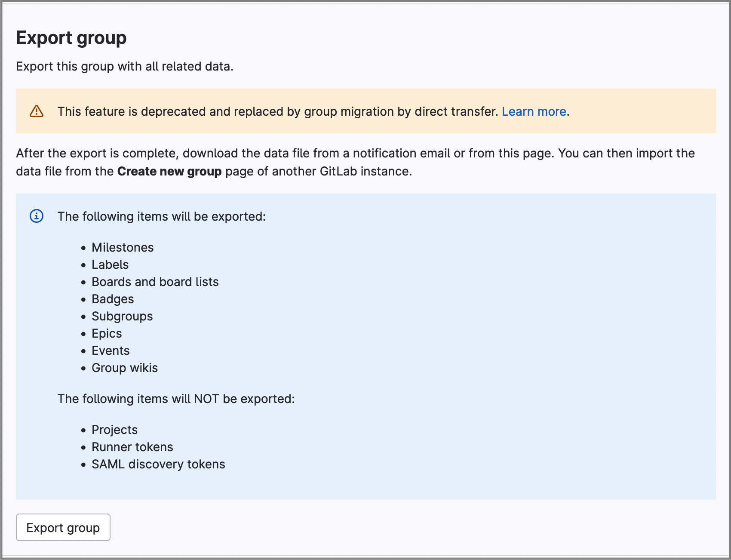The height and width of the screenshot is (560, 731).
Task: Open the Learn more link
Action: [x=534, y=111]
